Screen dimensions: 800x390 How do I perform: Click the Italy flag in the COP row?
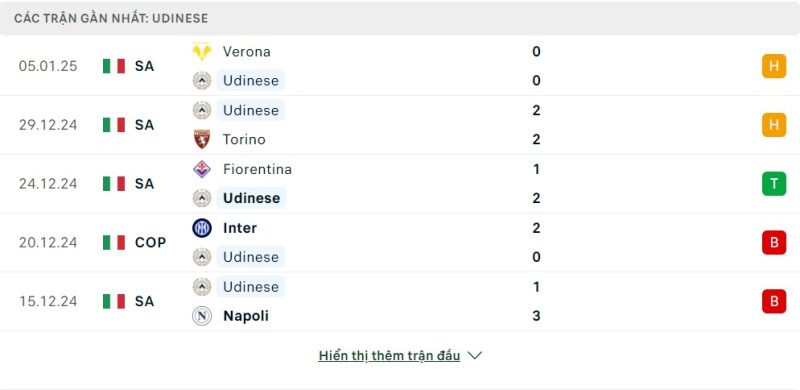coord(114,242)
